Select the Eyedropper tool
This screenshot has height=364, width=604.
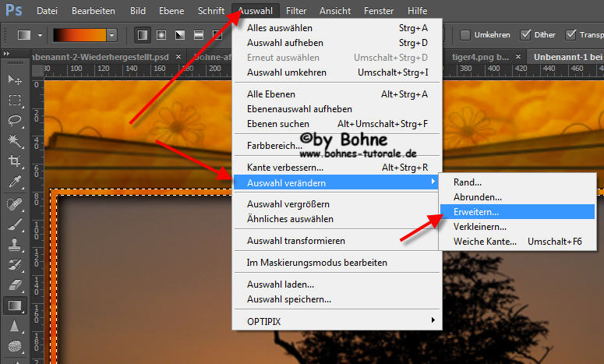tap(14, 182)
